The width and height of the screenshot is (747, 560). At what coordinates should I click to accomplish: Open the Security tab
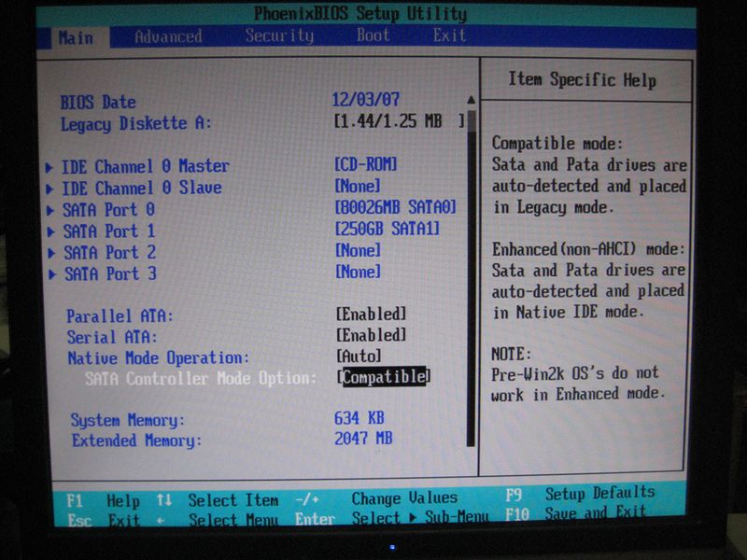(x=279, y=35)
